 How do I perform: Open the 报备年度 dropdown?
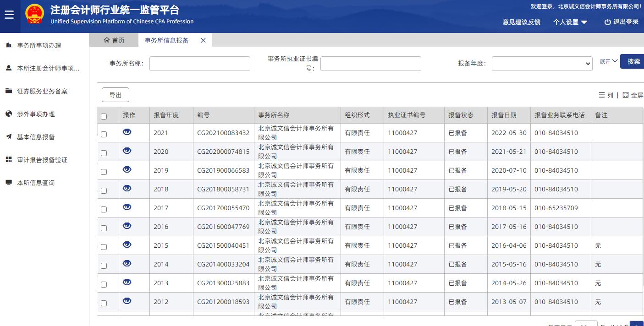tap(542, 64)
